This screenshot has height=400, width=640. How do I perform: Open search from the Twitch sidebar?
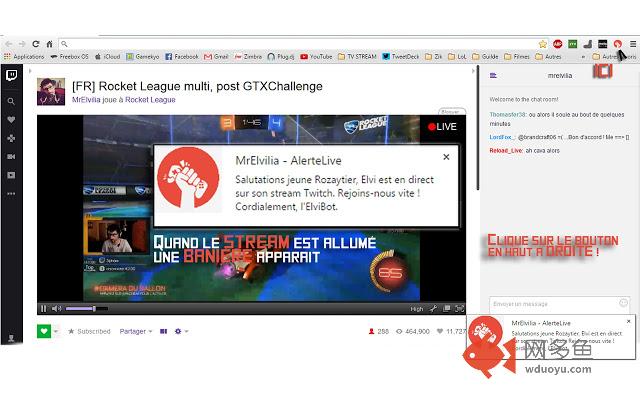pyautogui.click(x=11, y=102)
